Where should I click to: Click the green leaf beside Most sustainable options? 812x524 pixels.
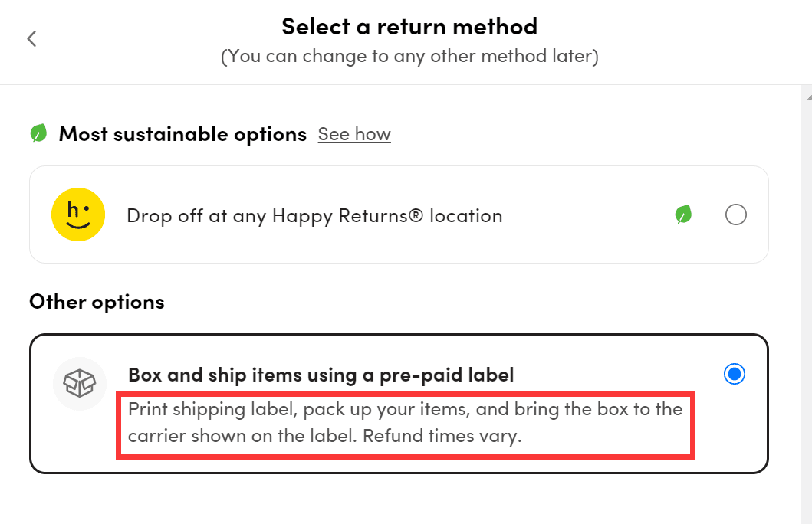click(x=39, y=133)
